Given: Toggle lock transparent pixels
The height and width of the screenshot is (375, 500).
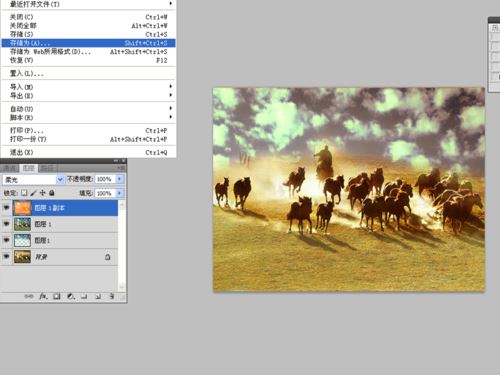Looking at the screenshot, I should (24, 193).
